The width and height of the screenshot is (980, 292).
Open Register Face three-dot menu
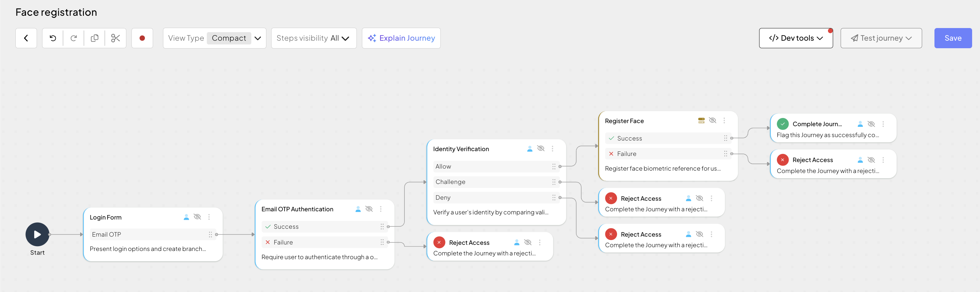(x=724, y=121)
